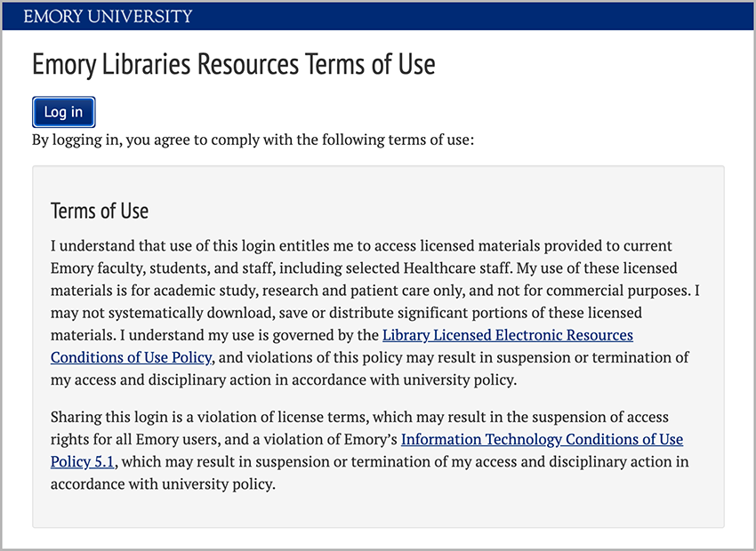Activate the highlighted Log in control

click(63, 112)
